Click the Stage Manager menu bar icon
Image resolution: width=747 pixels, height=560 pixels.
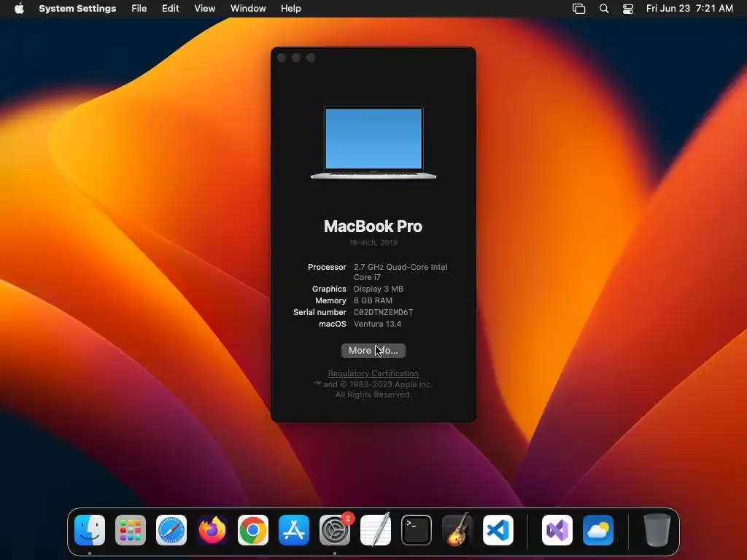578,9
